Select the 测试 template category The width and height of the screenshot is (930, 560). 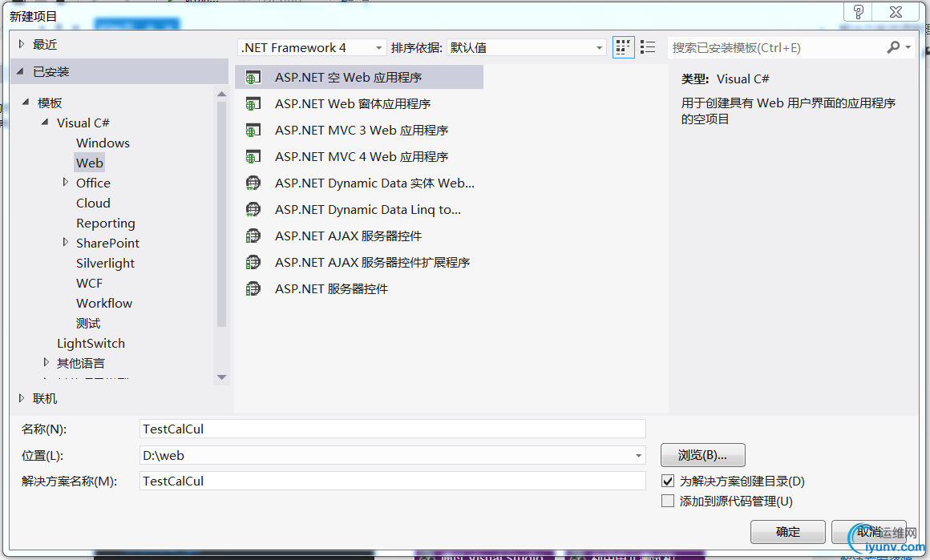click(x=87, y=324)
